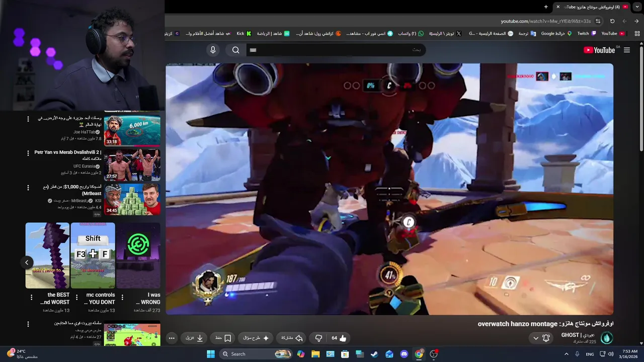Image resolution: width=644 pixels, height=362 pixels.
Task: Expand notification bell dropdown for GHOST channel
Action: [541, 338]
